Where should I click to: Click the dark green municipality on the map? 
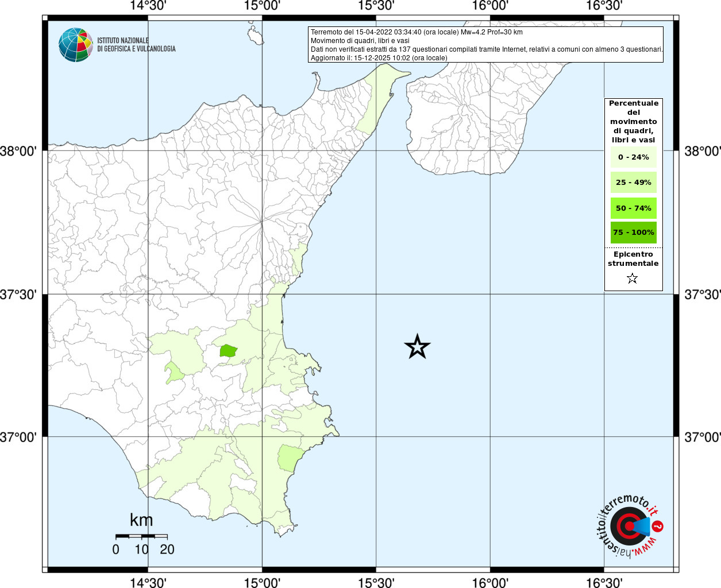click(x=228, y=351)
